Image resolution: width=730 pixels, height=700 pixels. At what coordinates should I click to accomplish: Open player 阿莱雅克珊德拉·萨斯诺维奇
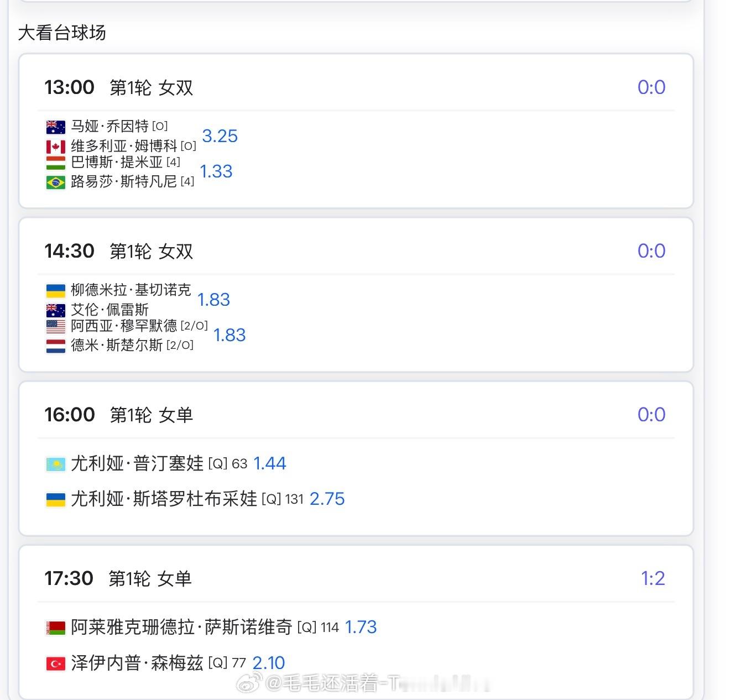[x=181, y=627]
